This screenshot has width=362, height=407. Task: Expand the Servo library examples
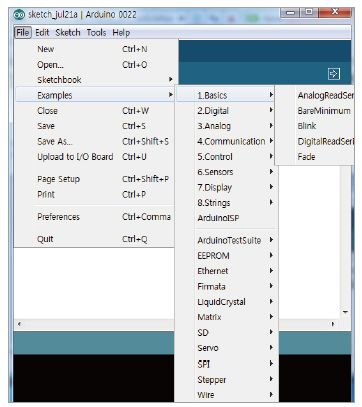[x=225, y=348]
